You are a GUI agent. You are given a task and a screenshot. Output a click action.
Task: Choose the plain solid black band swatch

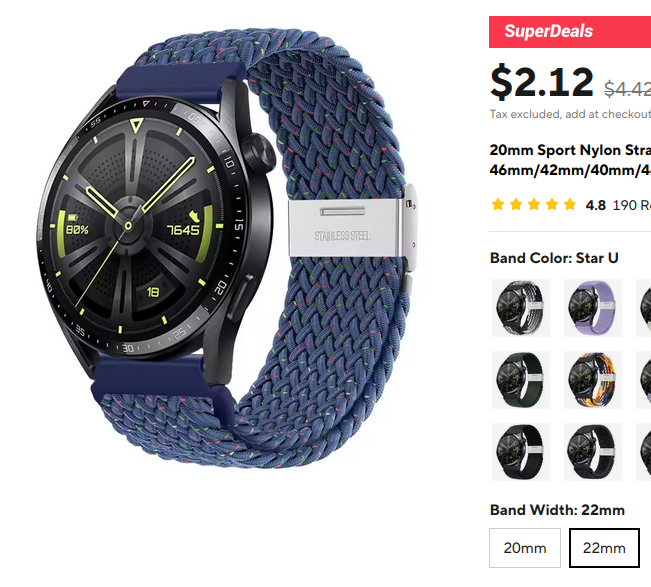coord(521,452)
